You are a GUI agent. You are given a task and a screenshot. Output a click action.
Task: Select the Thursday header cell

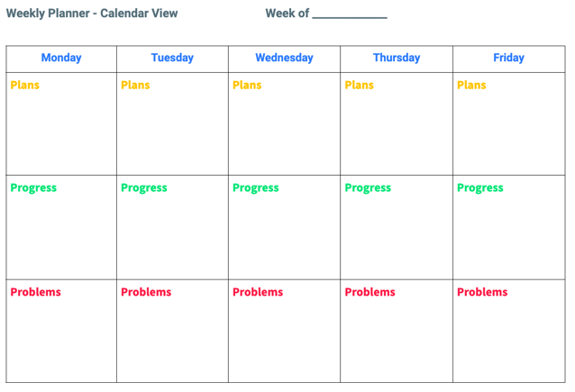coord(397,59)
